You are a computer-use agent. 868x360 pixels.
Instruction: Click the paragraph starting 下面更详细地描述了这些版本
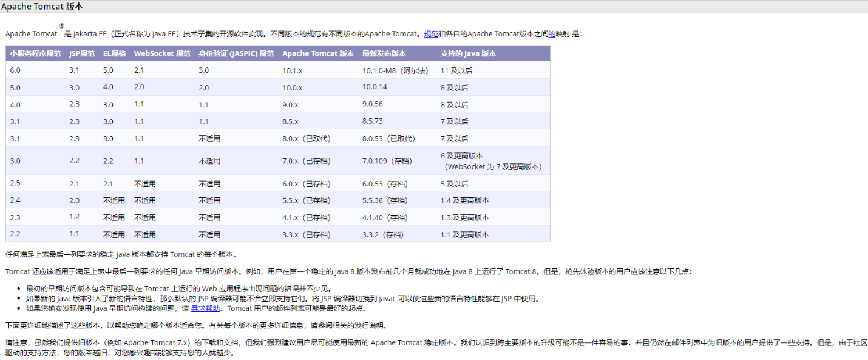tap(195, 325)
